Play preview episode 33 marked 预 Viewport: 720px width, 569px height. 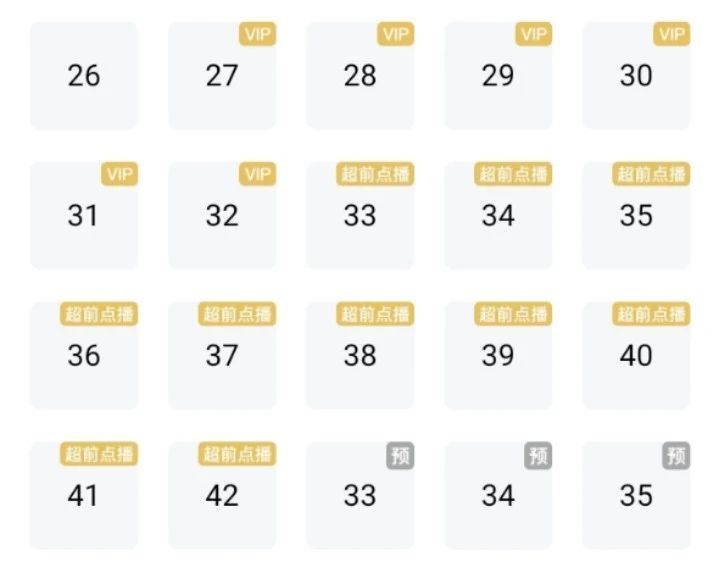click(360, 496)
